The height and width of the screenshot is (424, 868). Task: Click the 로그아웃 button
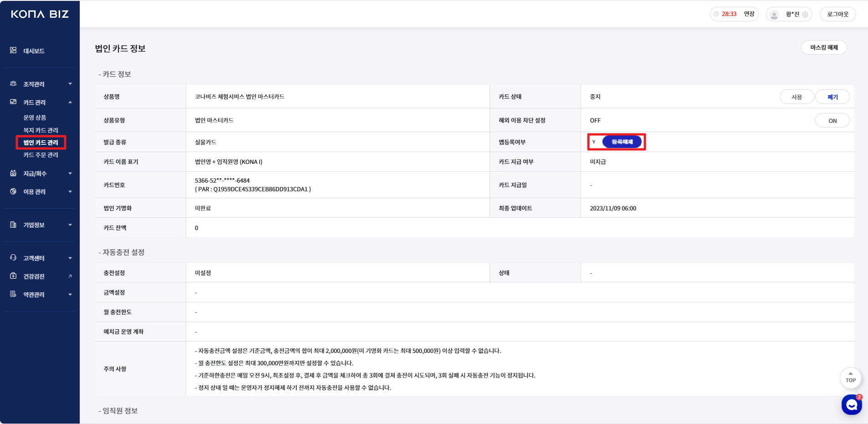coord(838,14)
